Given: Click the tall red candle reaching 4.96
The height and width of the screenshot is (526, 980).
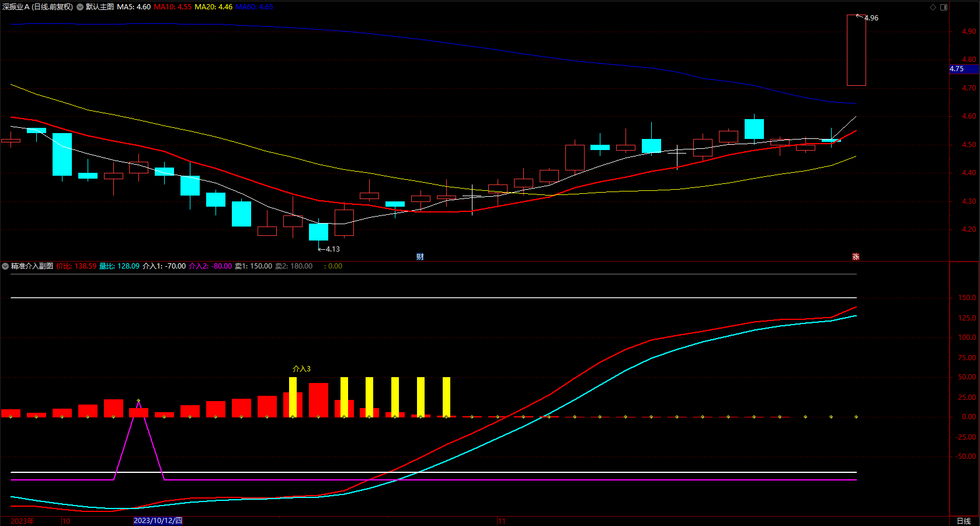Looking at the screenshot, I should click(856, 50).
